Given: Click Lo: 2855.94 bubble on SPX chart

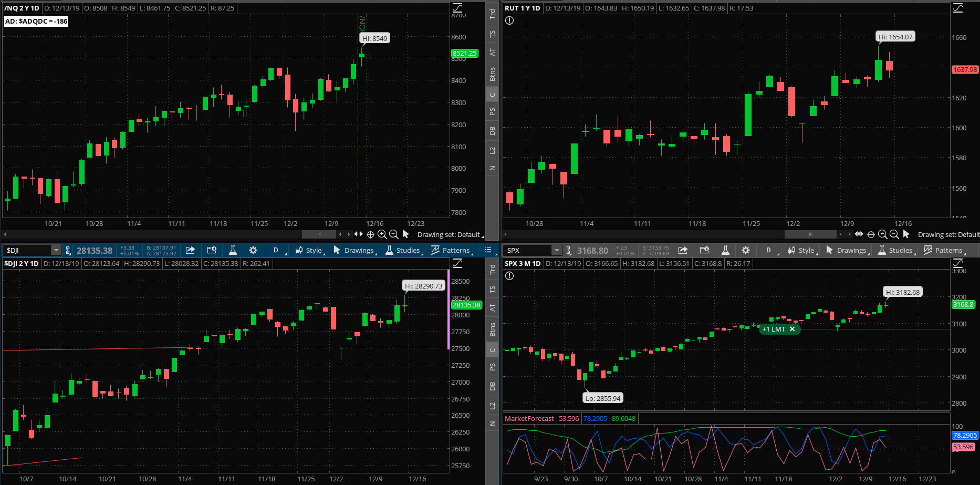Looking at the screenshot, I should click(x=603, y=398).
